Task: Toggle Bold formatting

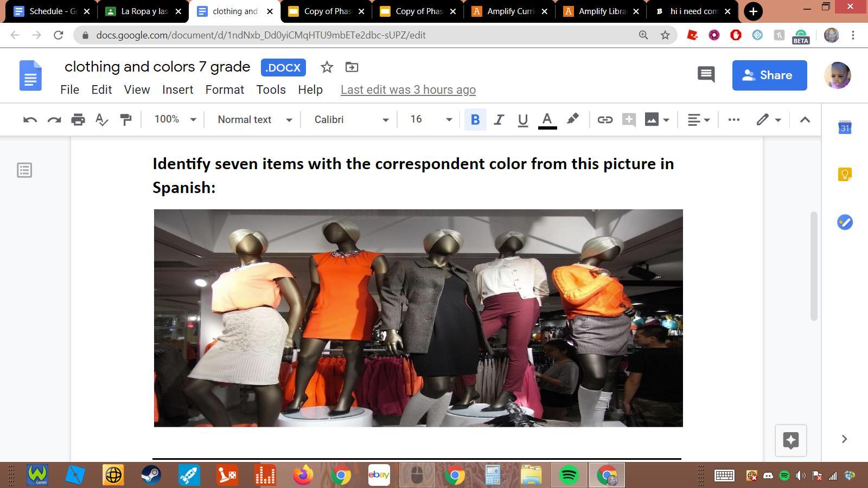Action: [475, 120]
